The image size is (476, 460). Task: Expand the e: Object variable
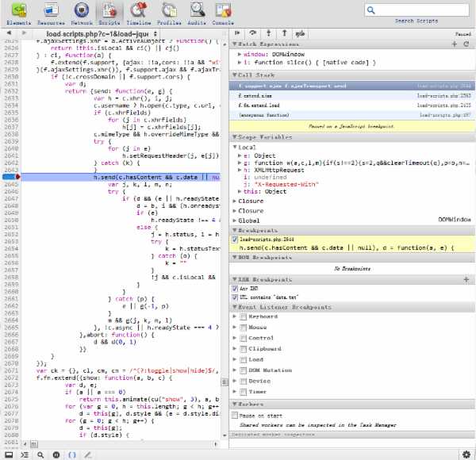pyautogui.click(x=240, y=155)
